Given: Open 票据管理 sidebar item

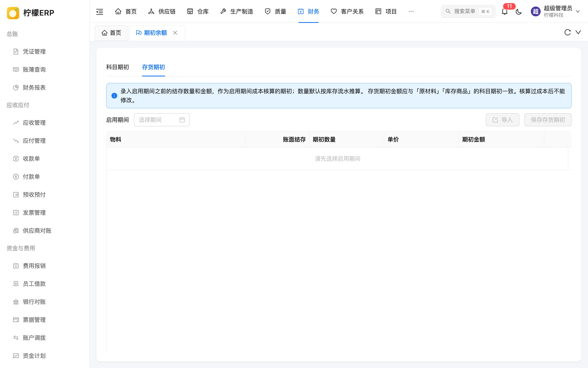Looking at the screenshot, I should (45, 320).
